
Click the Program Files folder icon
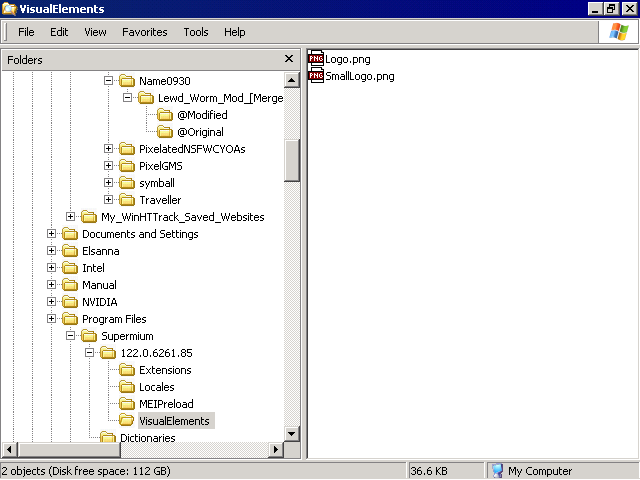[70, 319]
